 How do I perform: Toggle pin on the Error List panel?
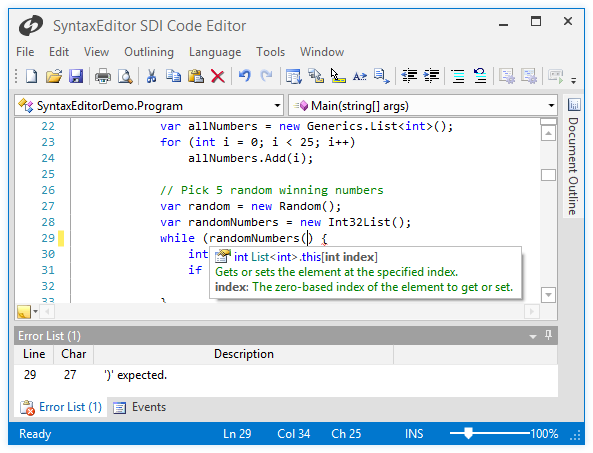[548, 335]
